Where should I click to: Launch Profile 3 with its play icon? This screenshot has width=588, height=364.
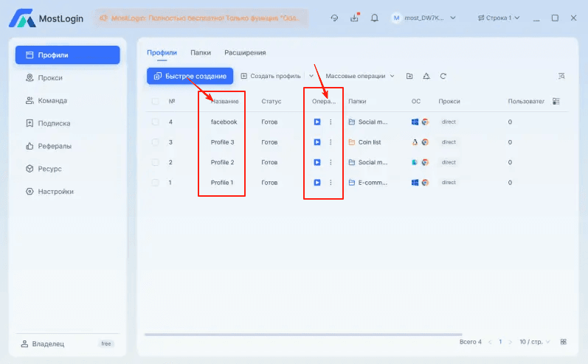(317, 142)
